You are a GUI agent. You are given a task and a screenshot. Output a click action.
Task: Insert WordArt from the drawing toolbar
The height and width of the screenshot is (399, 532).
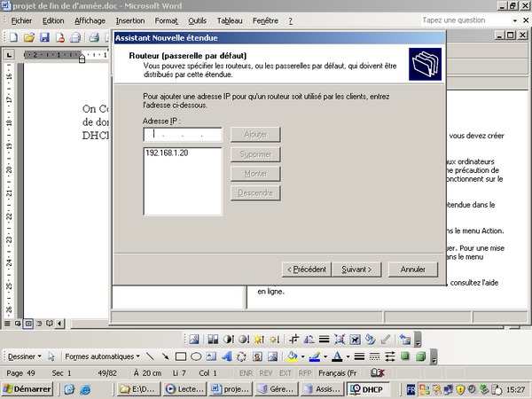pyautogui.click(x=226, y=356)
